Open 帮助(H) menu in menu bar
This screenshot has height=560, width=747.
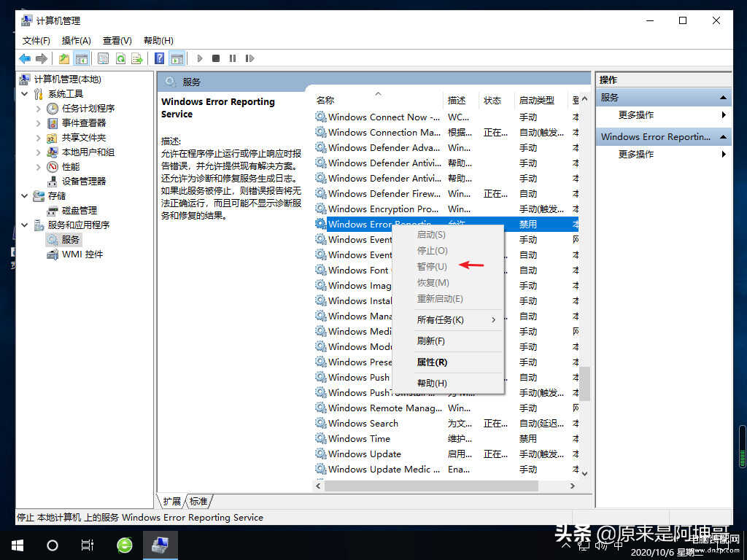tap(158, 41)
